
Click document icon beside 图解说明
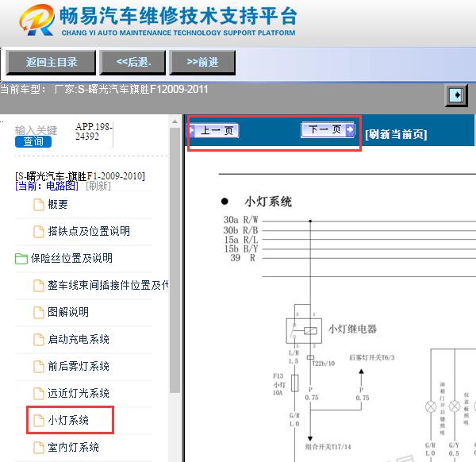click(x=39, y=312)
